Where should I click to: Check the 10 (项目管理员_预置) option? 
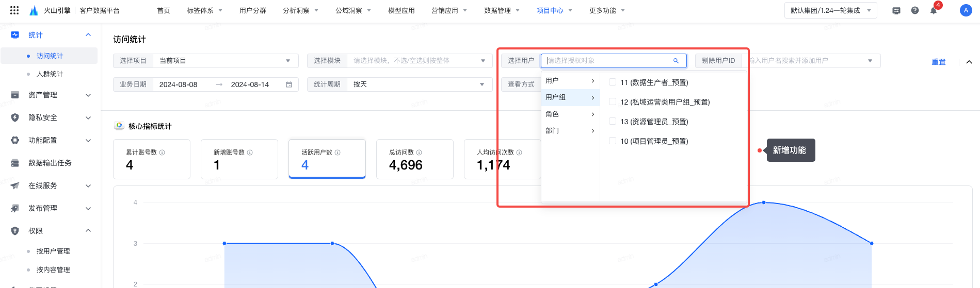point(613,141)
